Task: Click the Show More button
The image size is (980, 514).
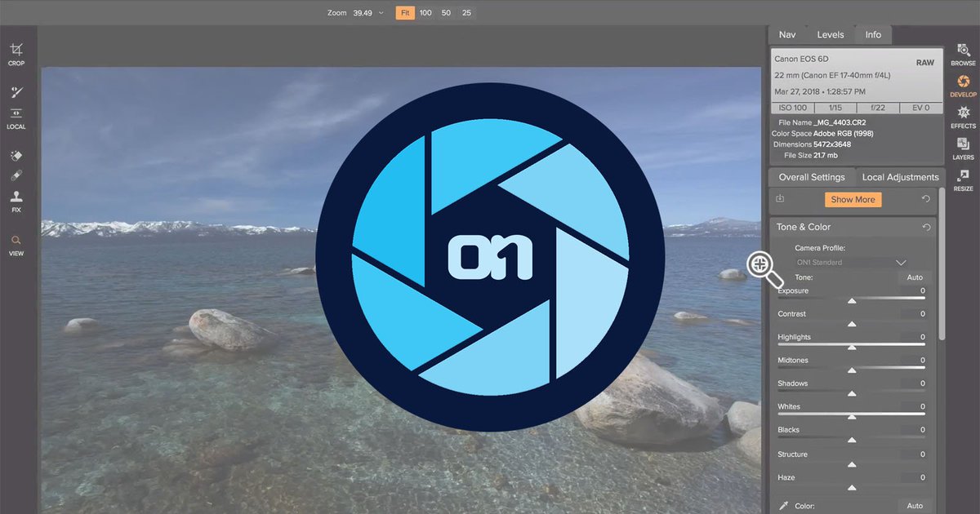Action: pyautogui.click(x=853, y=199)
